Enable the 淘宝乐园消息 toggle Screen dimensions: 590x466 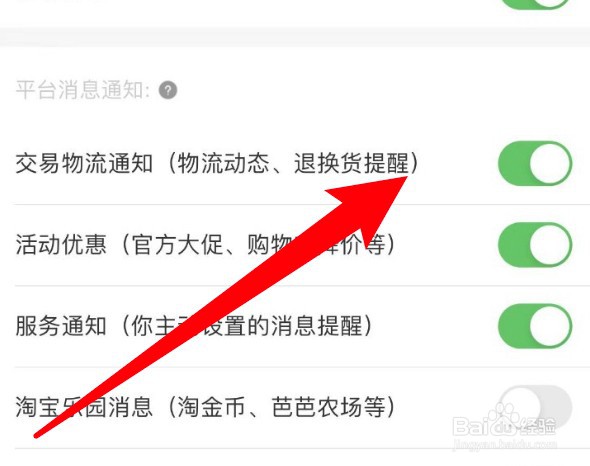pos(535,407)
